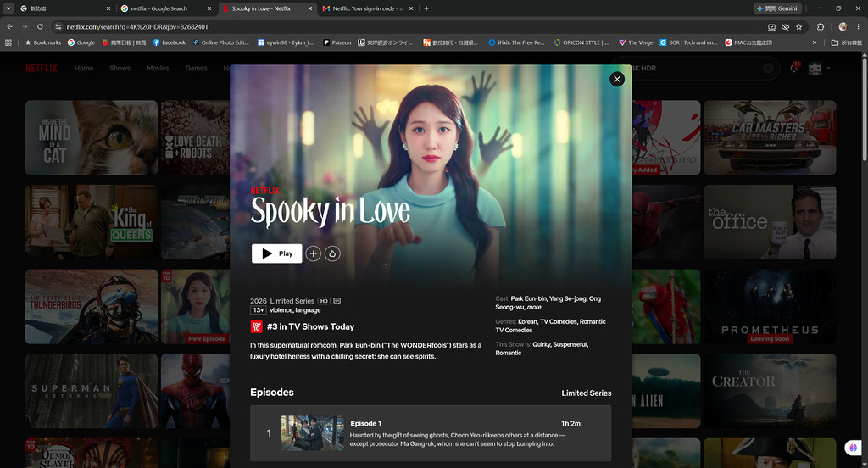868x468 pixels.
Task: Open the browser extensions puzzle icon
Action: point(821,26)
